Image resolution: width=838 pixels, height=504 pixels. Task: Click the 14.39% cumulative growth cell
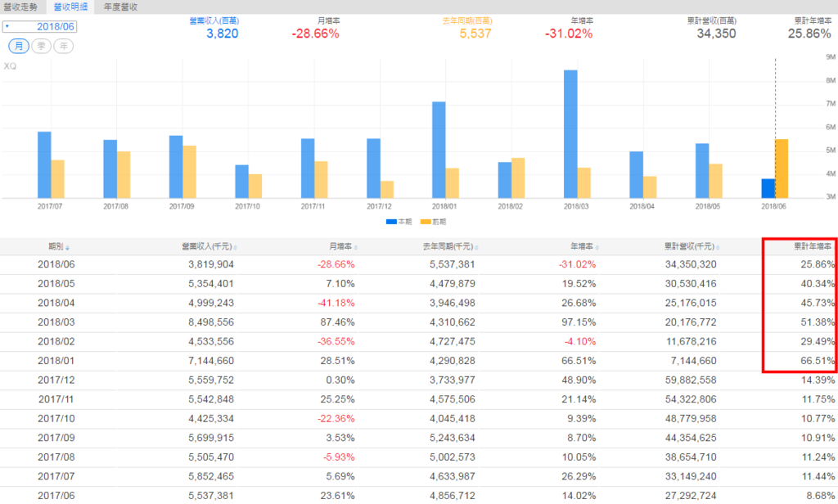(818, 380)
